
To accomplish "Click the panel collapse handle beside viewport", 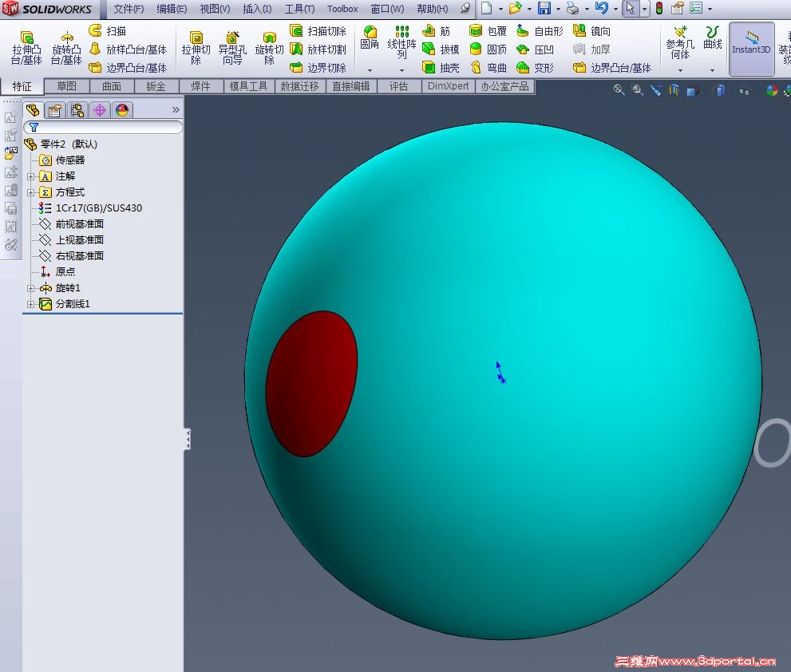I will click(188, 439).
